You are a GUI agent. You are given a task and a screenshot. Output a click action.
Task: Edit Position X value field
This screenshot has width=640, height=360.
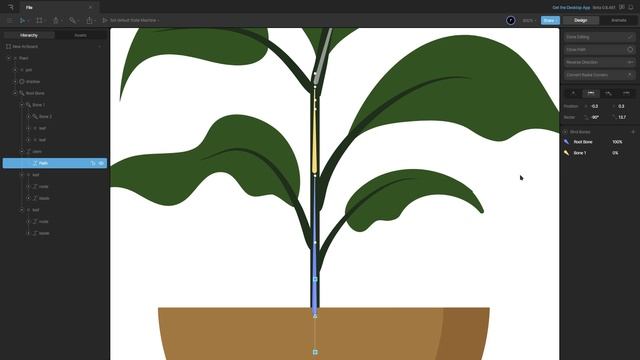tap(596, 106)
